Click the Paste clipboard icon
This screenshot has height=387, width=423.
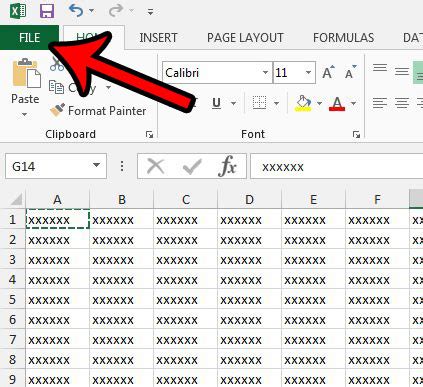[x=27, y=73]
